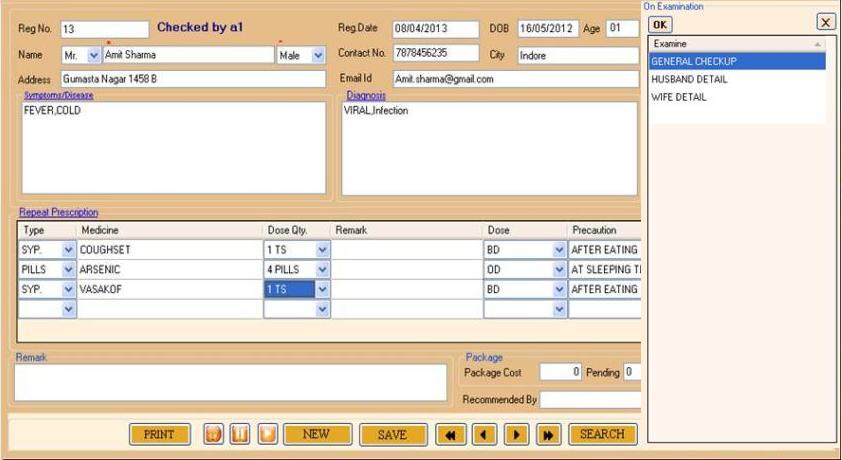This screenshot has height=460, width=842.
Task: Go to the next record (single right arrow)
Action: coord(517,434)
